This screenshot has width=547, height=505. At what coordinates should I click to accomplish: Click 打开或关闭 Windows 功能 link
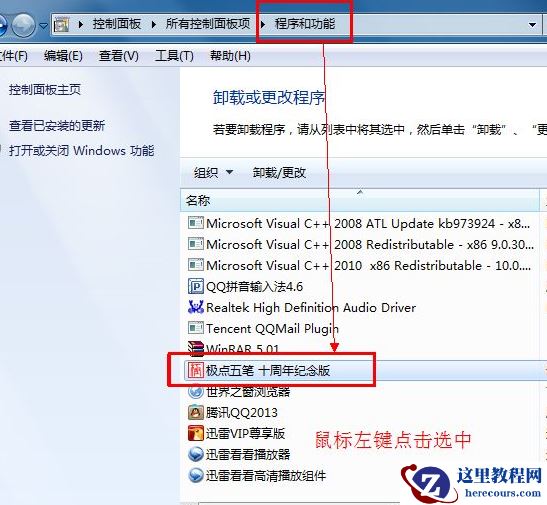coord(82,151)
